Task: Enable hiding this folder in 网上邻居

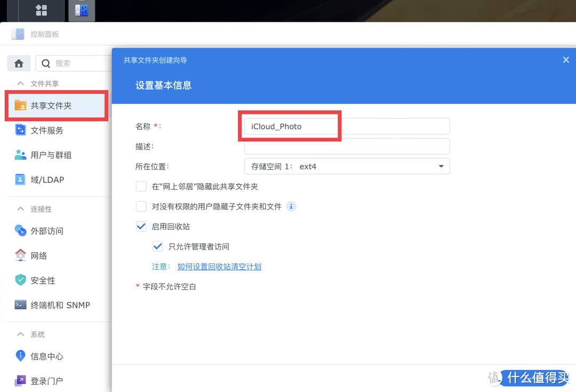Action: tap(141, 187)
